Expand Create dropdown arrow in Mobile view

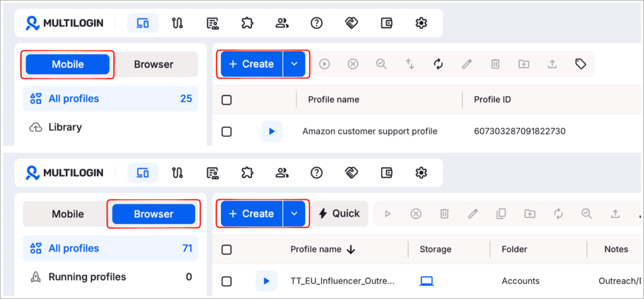pos(294,64)
